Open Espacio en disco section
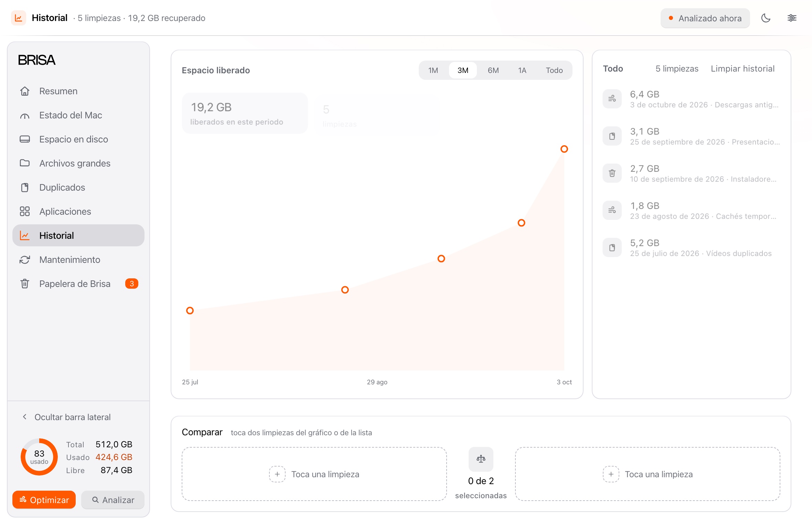This screenshot has width=812, height=523. pos(78,139)
